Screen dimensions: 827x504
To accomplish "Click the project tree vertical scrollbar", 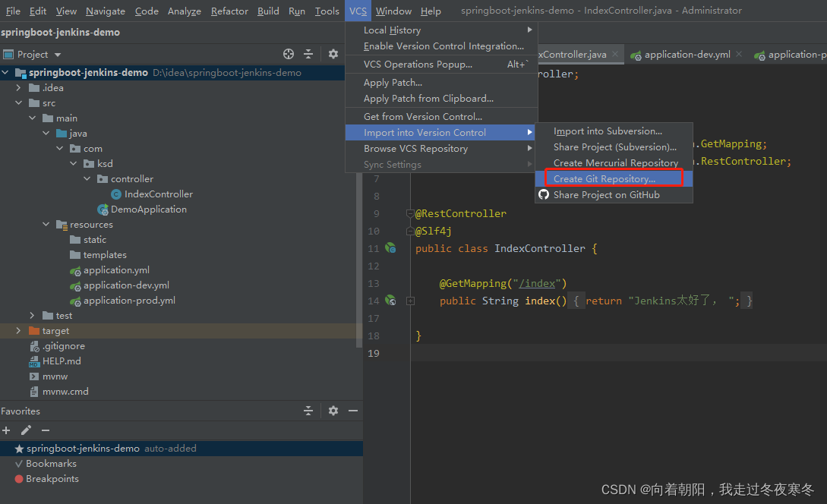I will click(x=359, y=260).
